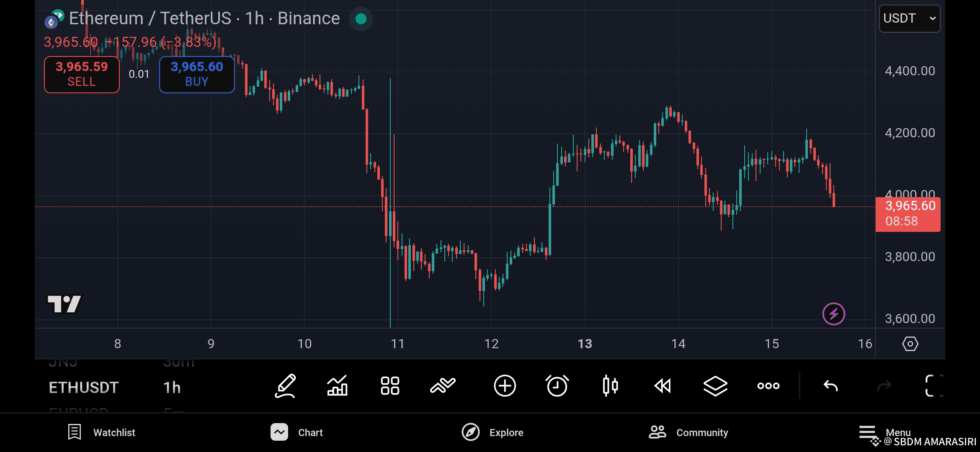This screenshot has width=980, height=452.
Task: Expand the USDT currency dropdown
Action: click(x=909, y=18)
